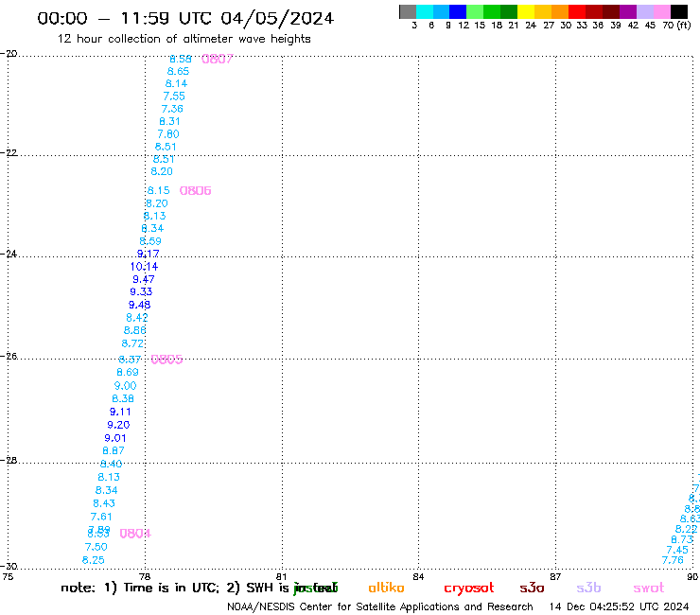This screenshot has width=700, height=615.
Task: Click the longitude axis label 81
Action: (x=281, y=576)
